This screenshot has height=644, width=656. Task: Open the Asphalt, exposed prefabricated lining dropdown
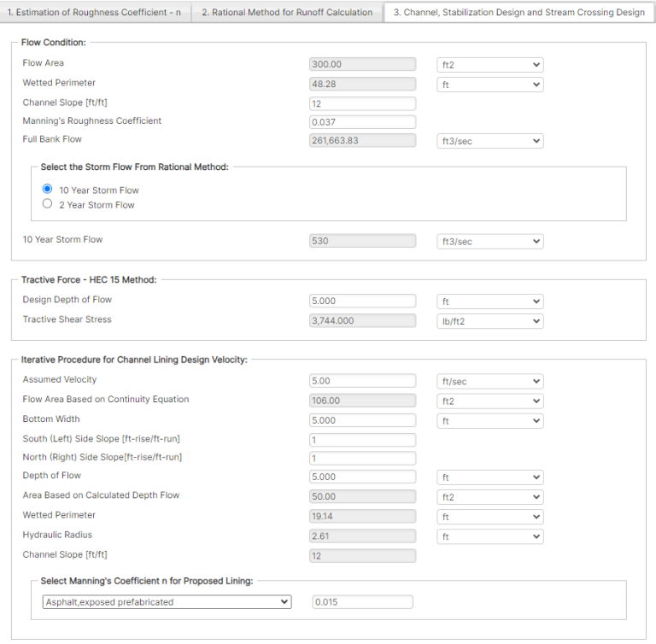[x=167, y=602]
